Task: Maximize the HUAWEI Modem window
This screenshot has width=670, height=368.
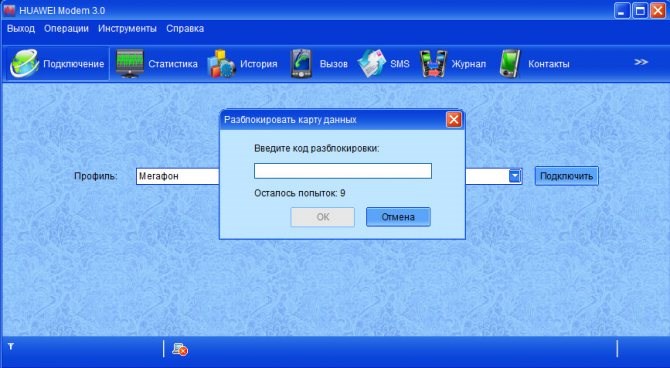Action: tap(640, 10)
